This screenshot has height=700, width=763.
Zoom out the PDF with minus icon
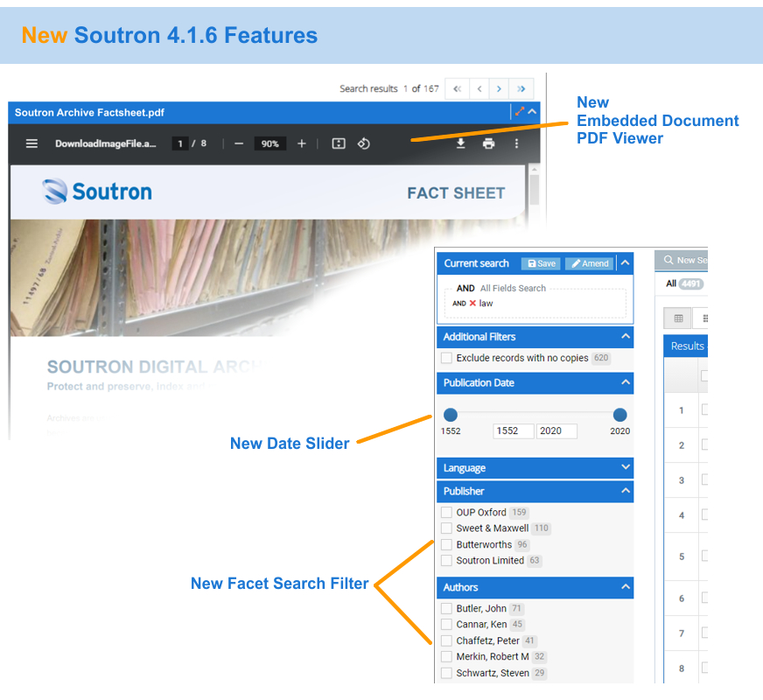238,143
